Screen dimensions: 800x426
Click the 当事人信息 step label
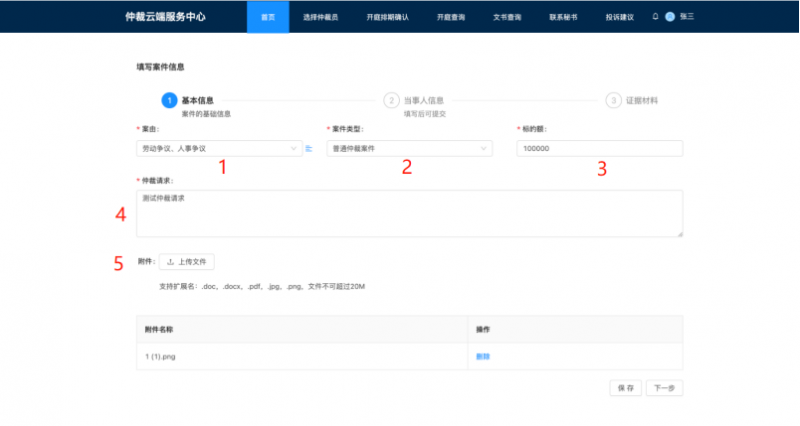pyautogui.click(x=423, y=101)
